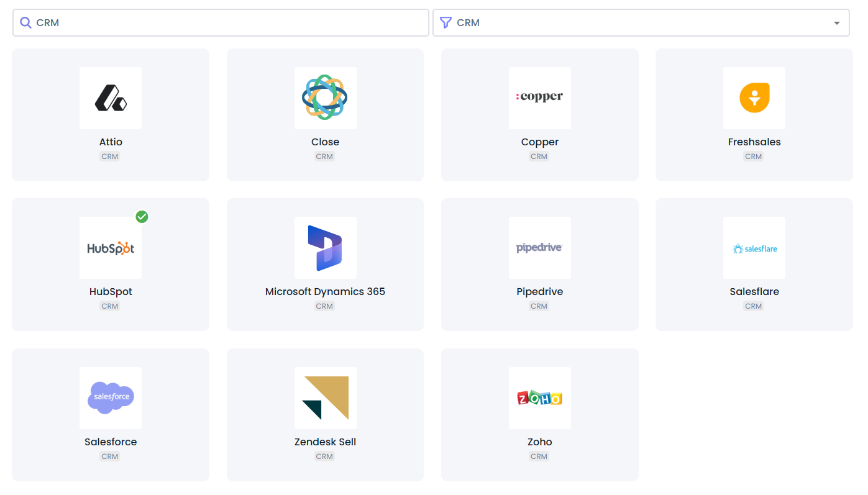
Task: Click the CRM tag under Close
Action: [x=324, y=157]
